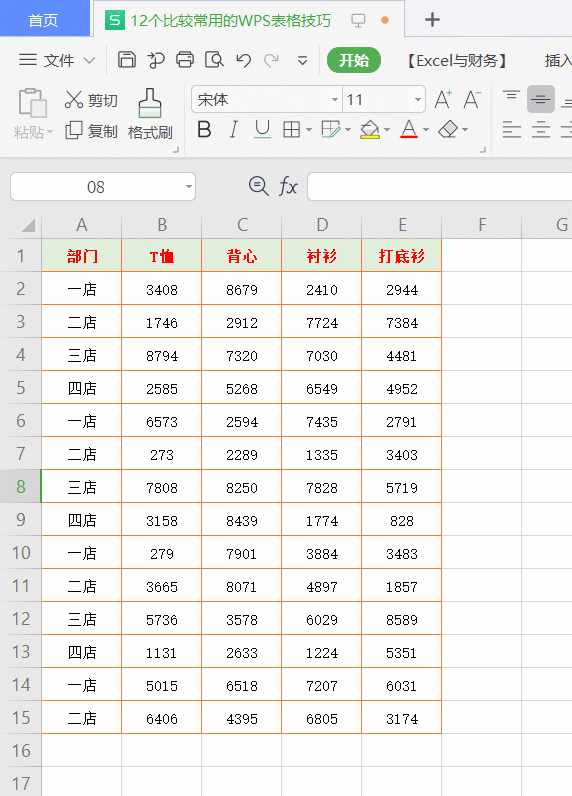The image size is (572, 796).
Task: Increase font size with A+ icon
Action: (443, 100)
